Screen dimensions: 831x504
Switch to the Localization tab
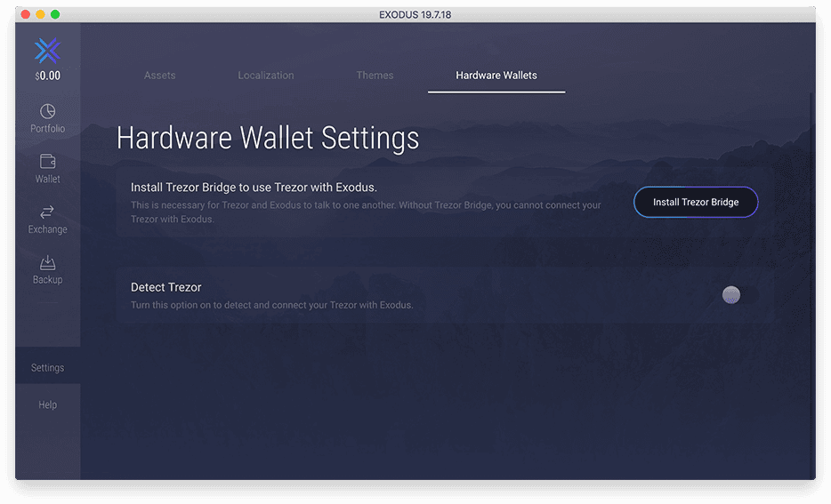(x=265, y=76)
